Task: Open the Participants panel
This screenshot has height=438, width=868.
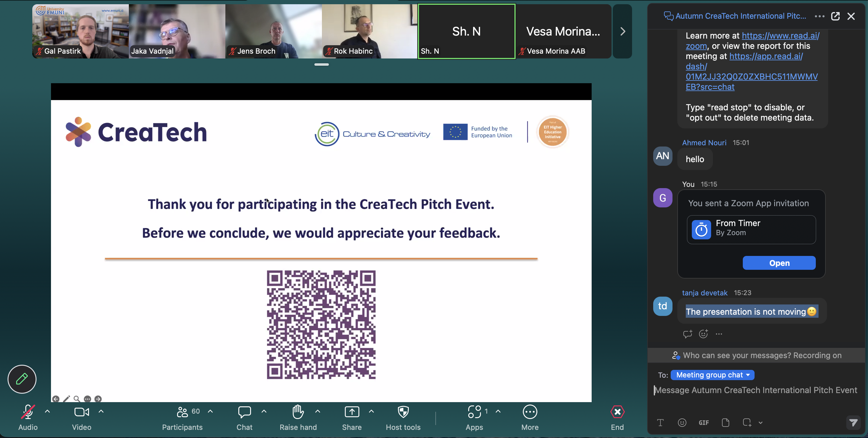Action: point(182,418)
